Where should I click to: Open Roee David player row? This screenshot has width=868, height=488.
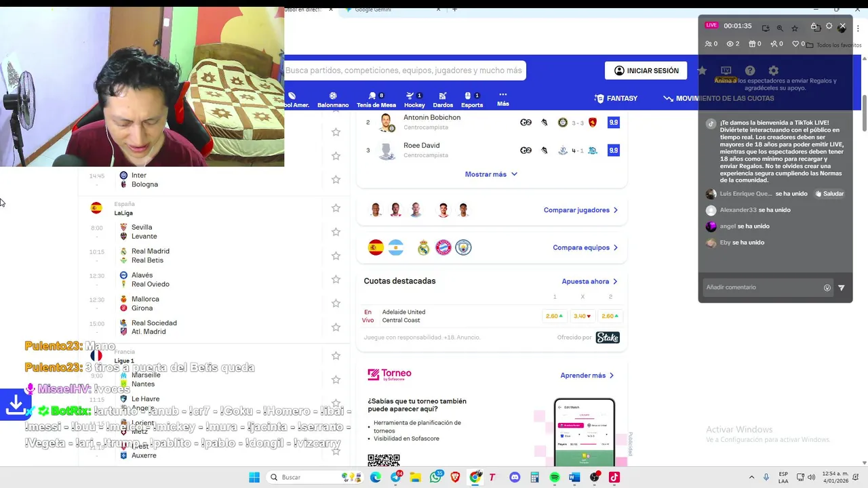point(492,150)
